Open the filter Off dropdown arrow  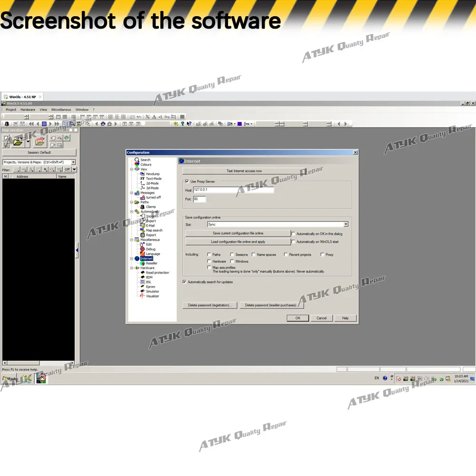click(x=74, y=169)
